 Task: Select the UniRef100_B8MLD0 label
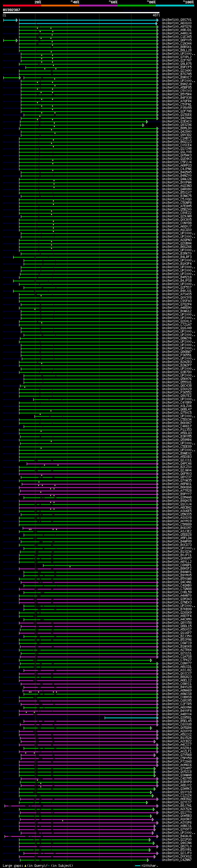click(x=177, y=128)
